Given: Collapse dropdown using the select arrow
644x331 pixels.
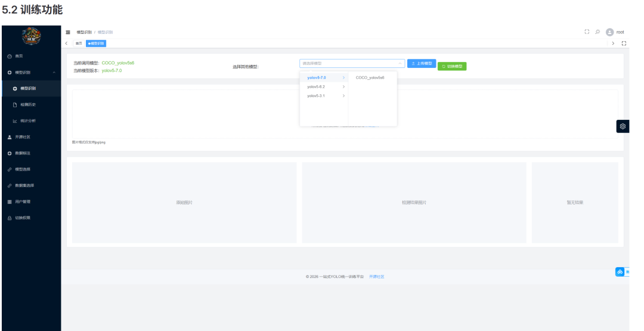Looking at the screenshot, I should coord(400,63).
